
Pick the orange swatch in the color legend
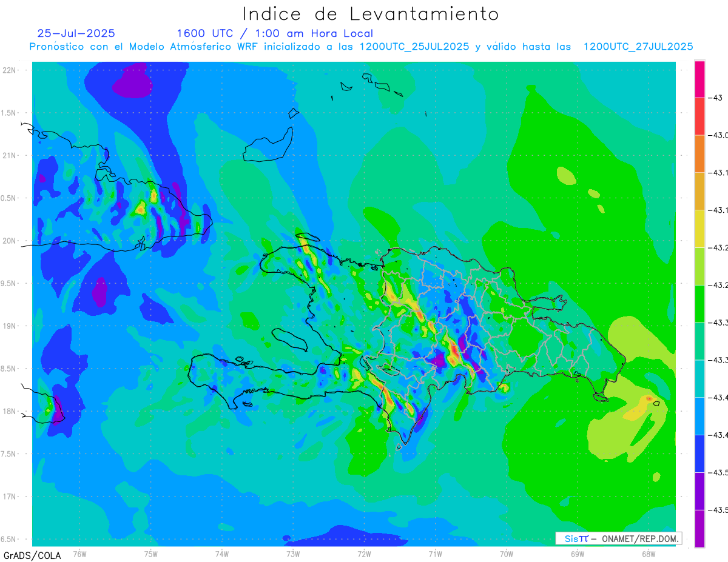(x=699, y=154)
